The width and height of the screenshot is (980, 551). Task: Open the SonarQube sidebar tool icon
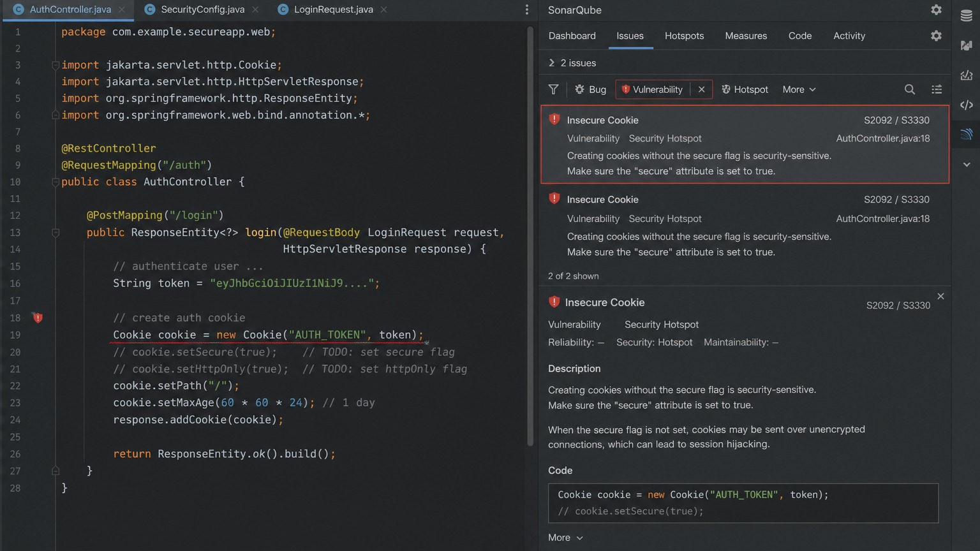[x=967, y=134]
